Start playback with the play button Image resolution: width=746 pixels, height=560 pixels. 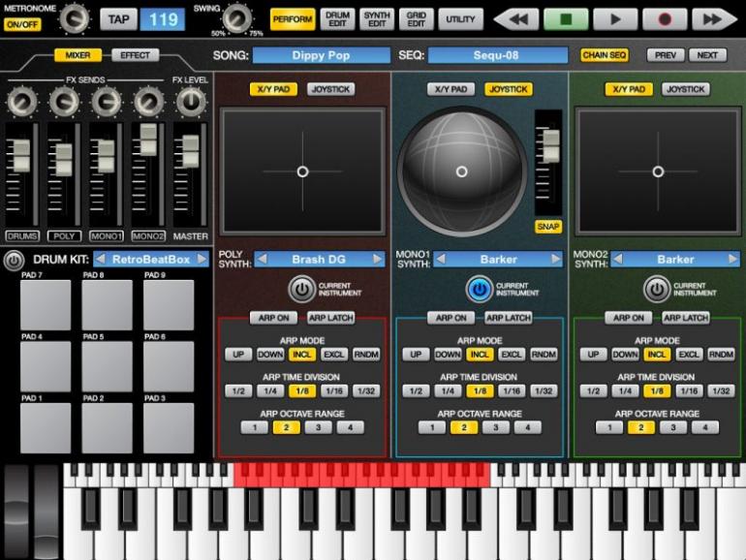pyautogui.click(x=615, y=19)
